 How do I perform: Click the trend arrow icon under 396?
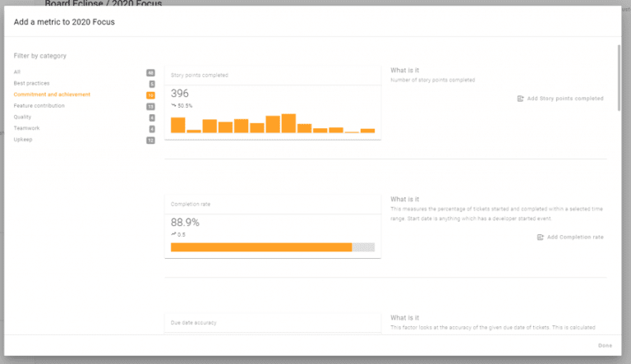point(173,105)
